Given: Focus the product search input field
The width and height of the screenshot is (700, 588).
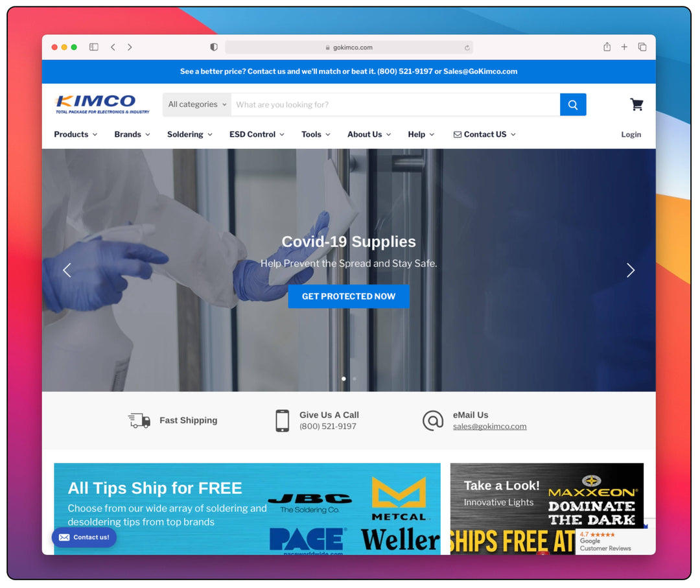Looking at the screenshot, I should pyautogui.click(x=395, y=104).
